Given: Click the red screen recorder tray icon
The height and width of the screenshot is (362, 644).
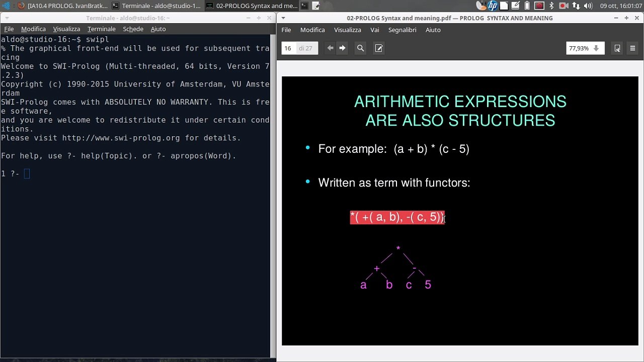Looking at the screenshot, I should (x=539, y=6).
